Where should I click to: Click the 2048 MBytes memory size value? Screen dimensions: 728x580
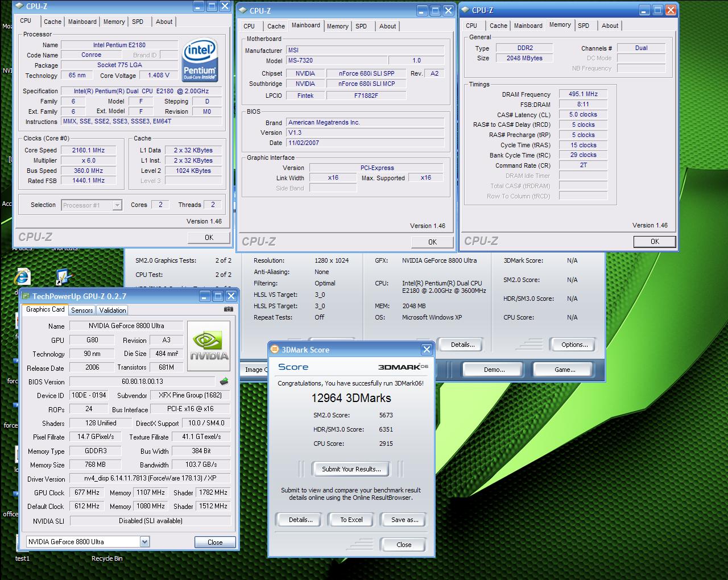[x=524, y=58]
